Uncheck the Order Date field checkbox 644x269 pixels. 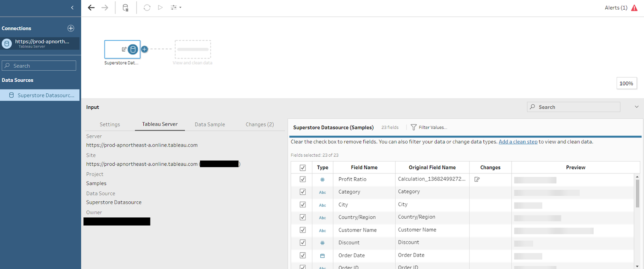303,255
